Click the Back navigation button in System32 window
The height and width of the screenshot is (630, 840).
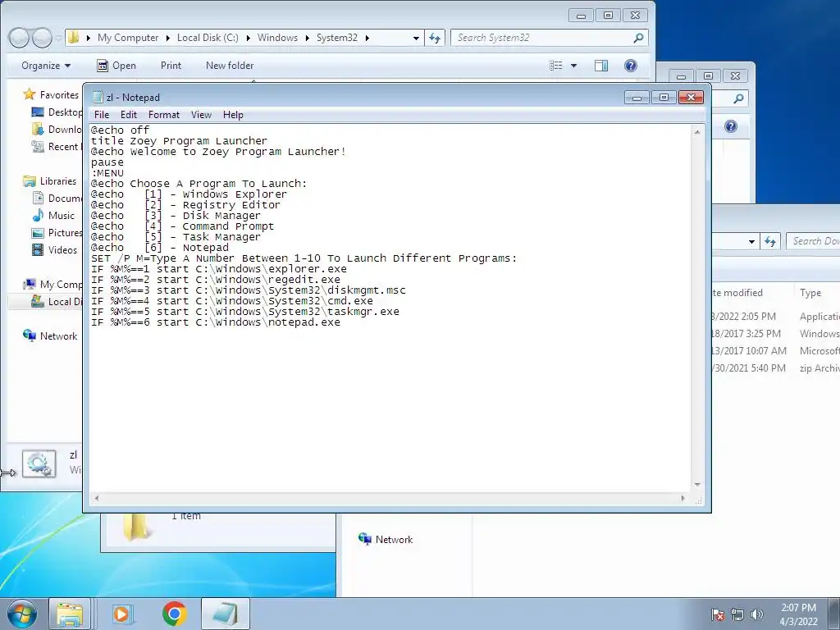pos(19,38)
